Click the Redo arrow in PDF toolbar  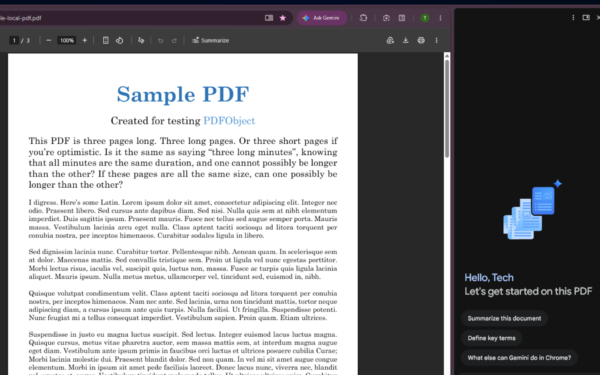(x=174, y=41)
